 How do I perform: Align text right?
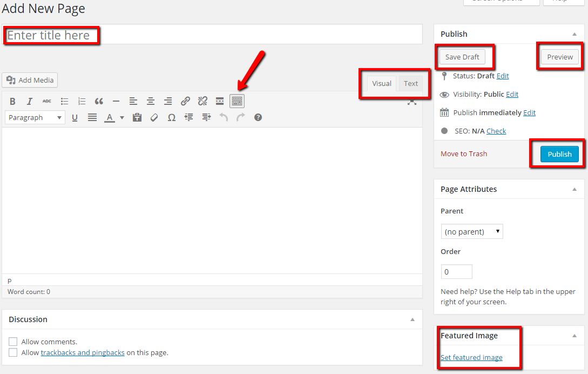point(168,101)
